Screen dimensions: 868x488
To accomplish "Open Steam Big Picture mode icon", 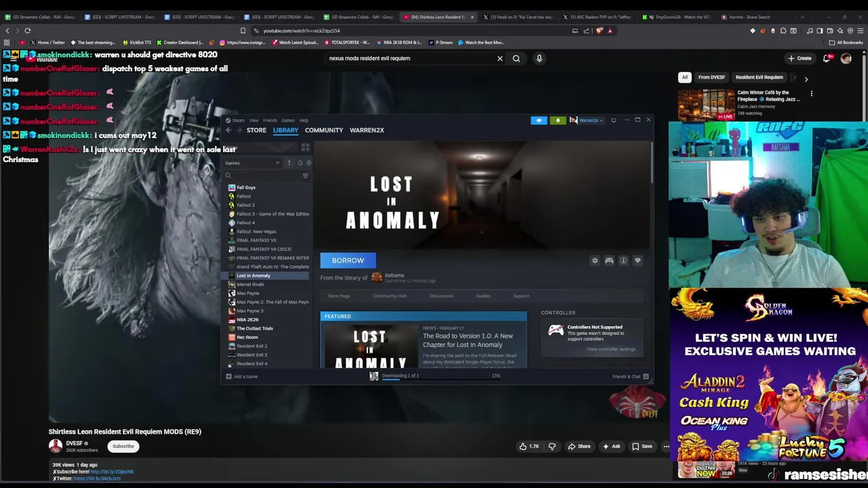I will [614, 120].
